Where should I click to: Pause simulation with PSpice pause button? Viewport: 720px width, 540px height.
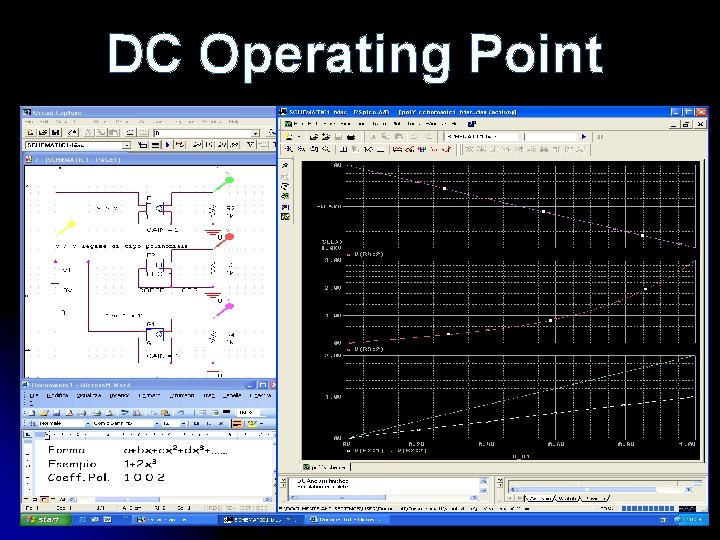pyautogui.click(x=599, y=136)
